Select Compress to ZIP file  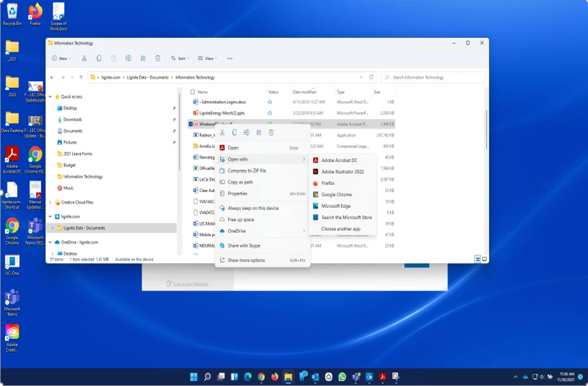point(263,171)
